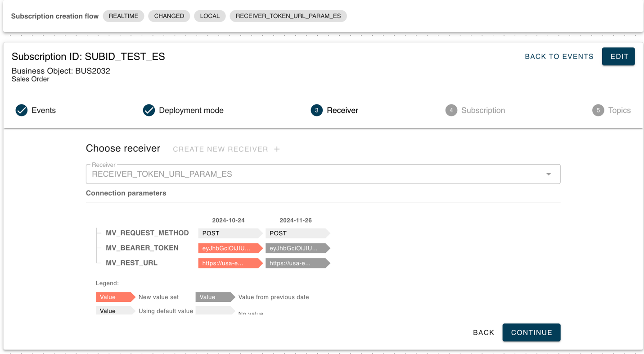644x354 pixels.
Task: Click the MV_BEARER_TOKEN tree item
Action: [x=142, y=248]
